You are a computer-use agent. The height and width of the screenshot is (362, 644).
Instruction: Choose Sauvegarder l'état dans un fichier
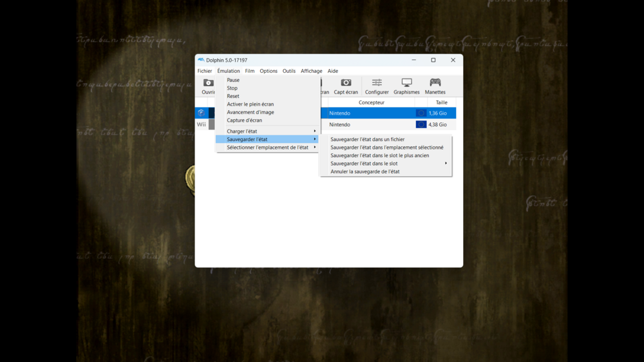pyautogui.click(x=367, y=139)
